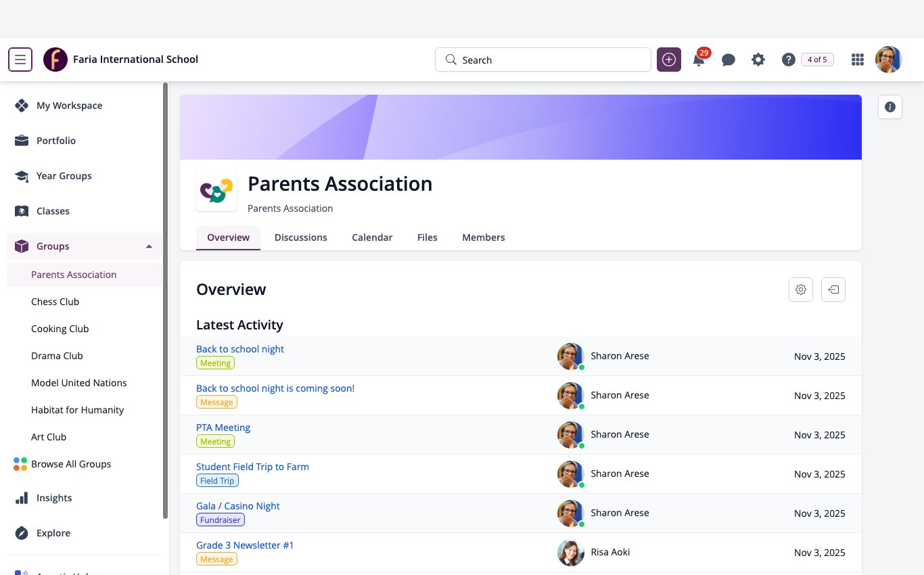Collapse the Groups section arrow
The image size is (924, 575).
pyautogui.click(x=149, y=246)
